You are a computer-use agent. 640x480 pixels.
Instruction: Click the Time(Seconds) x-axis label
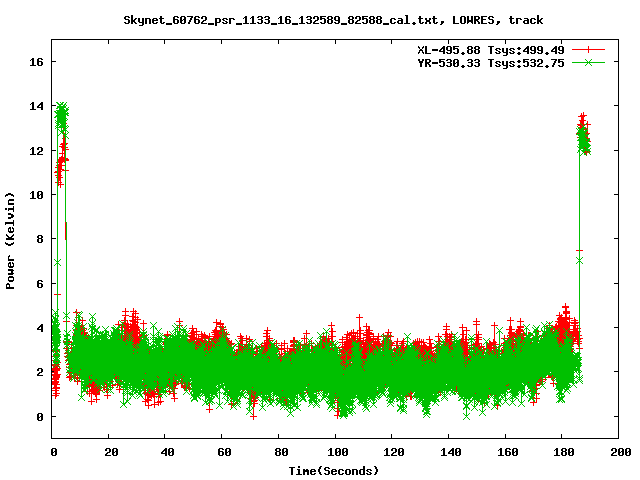[334, 471]
